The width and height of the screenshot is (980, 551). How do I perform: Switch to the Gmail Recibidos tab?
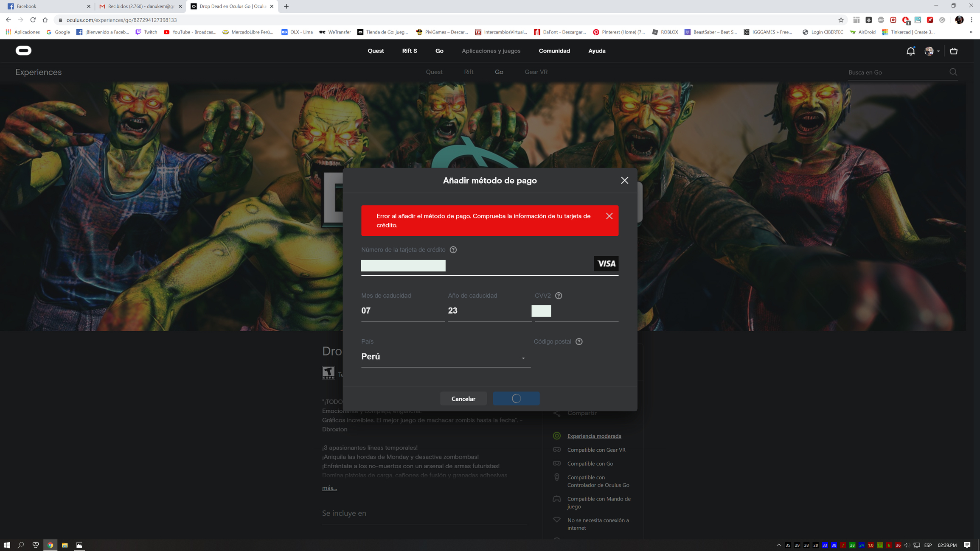tap(140, 6)
